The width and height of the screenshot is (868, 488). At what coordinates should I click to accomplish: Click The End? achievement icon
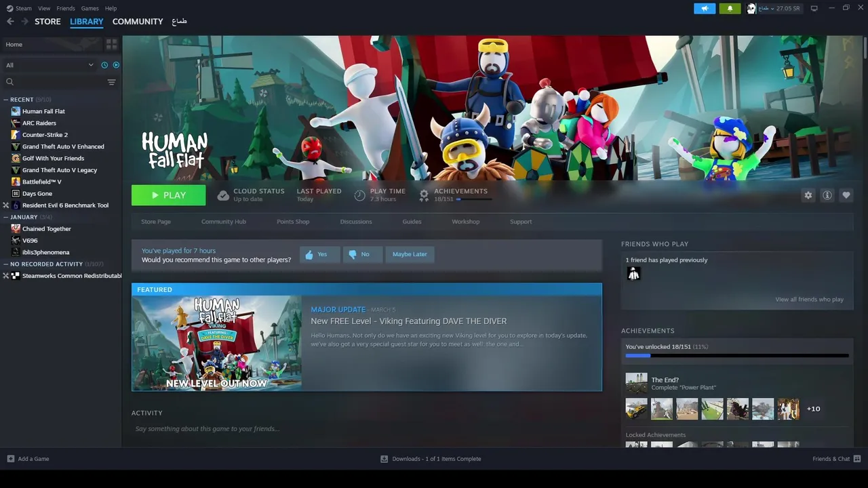tap(636, 383)
